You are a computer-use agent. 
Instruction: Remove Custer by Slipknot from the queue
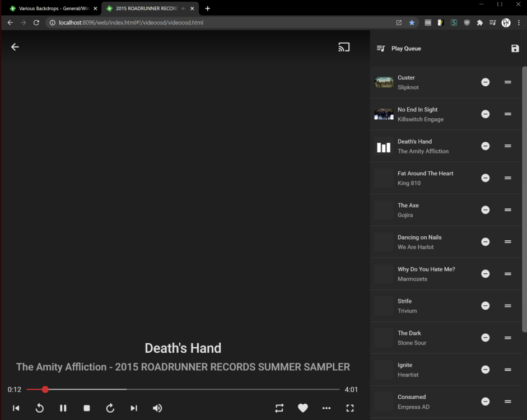[485, 82]
